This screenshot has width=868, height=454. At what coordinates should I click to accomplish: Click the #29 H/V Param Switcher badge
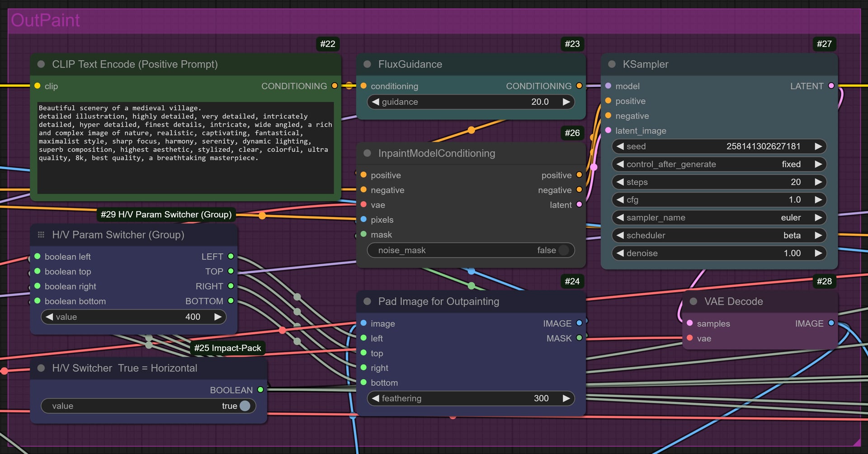pos(166,214)
